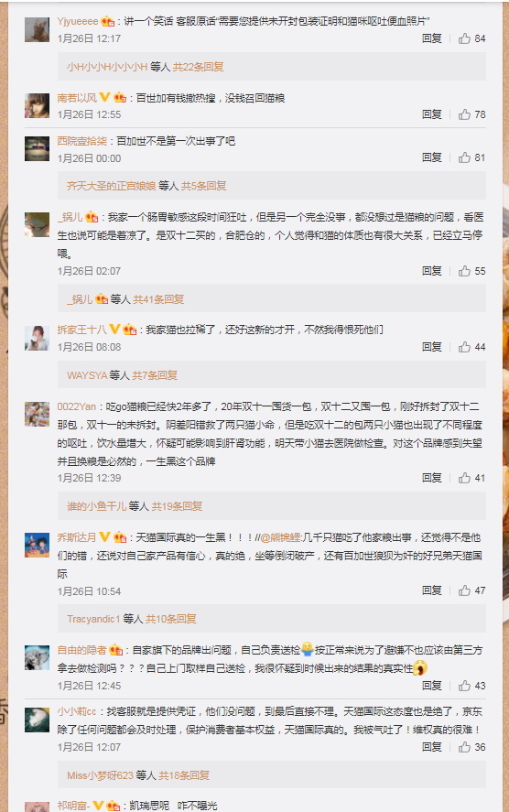Visit 齐天大圣的正宫娘娘's profile link
This screenshot has height=812, width=509.
click(112, 186)
